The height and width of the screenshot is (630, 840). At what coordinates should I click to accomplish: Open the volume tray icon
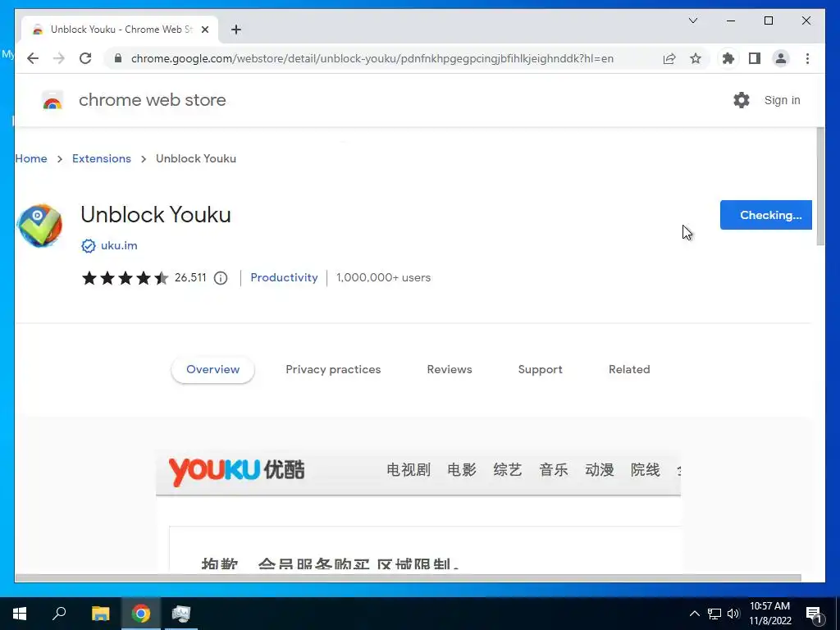(733, 614)
